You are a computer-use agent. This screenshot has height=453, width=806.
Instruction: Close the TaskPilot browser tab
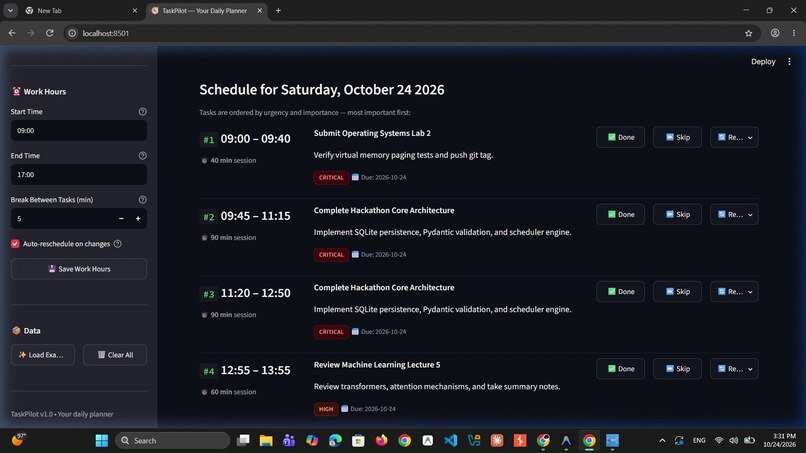point(260,10)
